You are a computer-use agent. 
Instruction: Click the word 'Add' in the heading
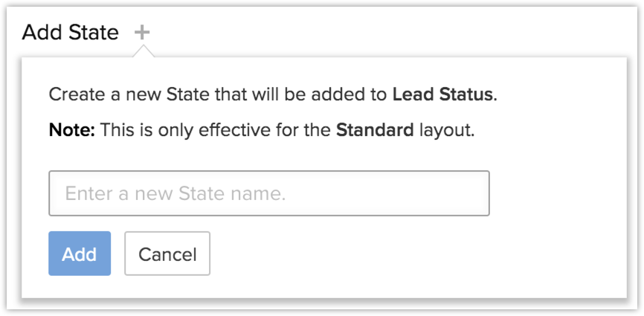39,33
